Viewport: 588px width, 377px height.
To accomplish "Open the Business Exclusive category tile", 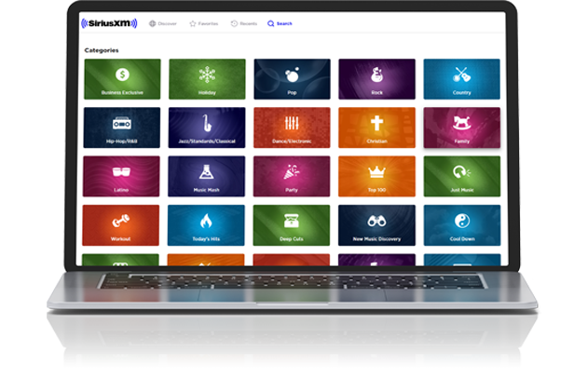I will [121, 79].
